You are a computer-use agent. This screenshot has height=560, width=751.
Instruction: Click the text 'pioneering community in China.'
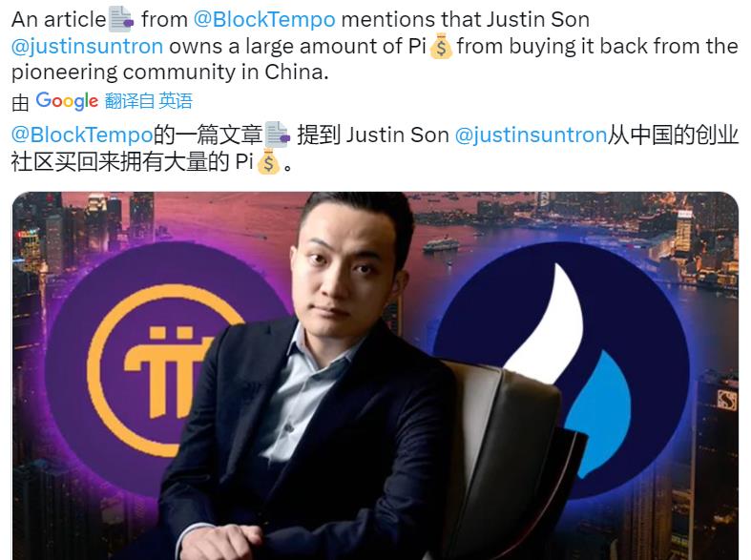pos(170,73)
